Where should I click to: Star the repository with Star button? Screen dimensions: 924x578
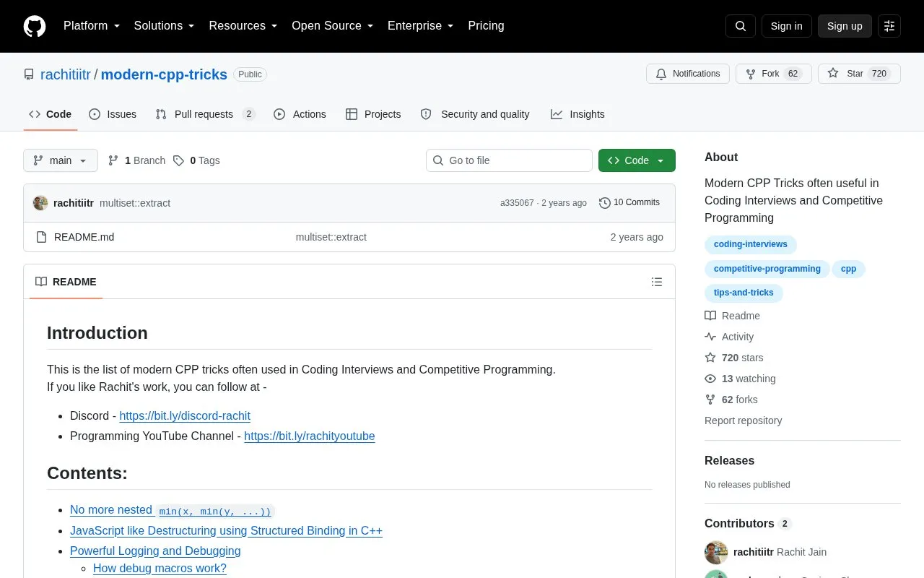tap(859, 74)
